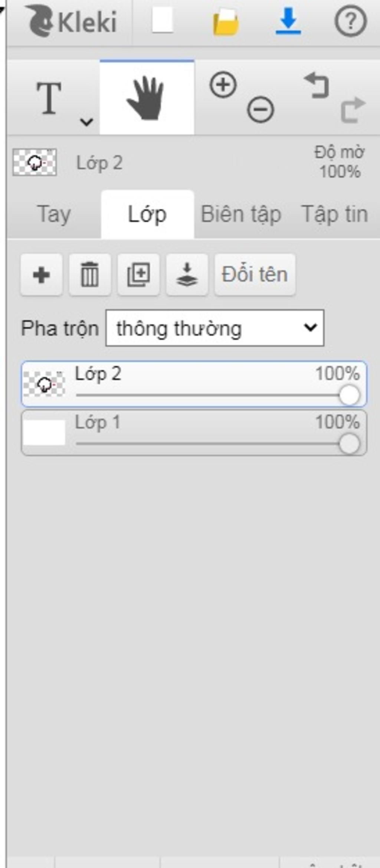This screenshot has height=868, width=380.
Task: Select the Text tool
Action: 49,98
